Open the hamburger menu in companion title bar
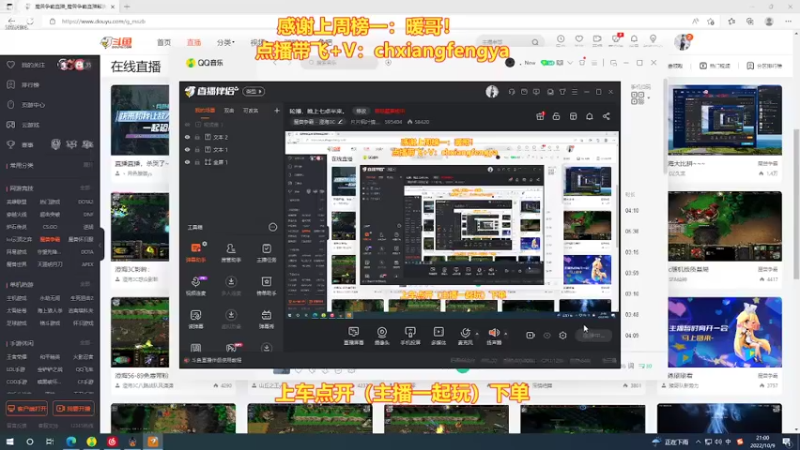The width and height of the screenshot is (800, 450). [x=574, y=92]
